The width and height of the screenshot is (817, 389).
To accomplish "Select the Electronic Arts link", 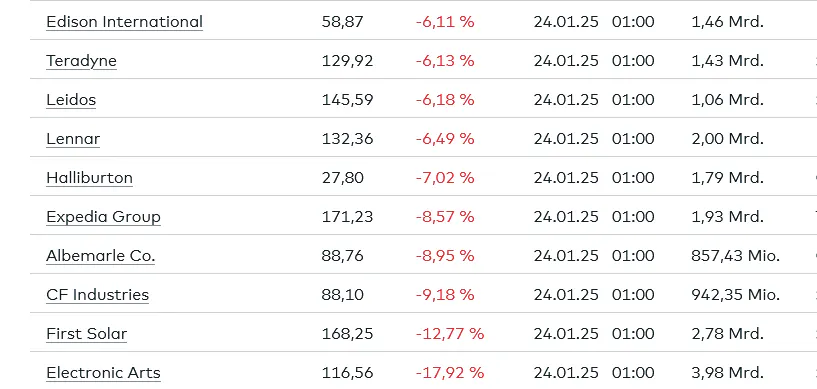I will (103, 373).
